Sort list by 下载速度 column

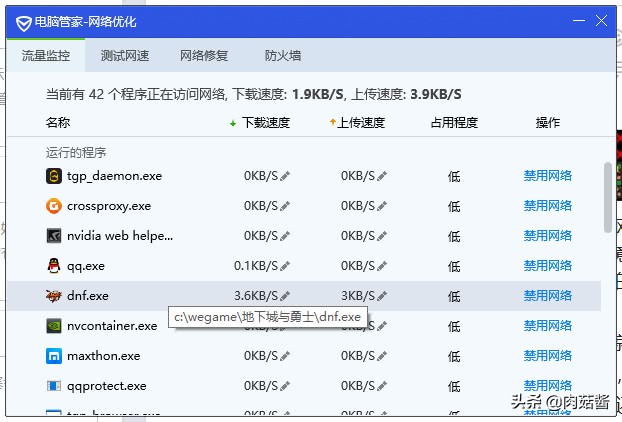[260, 123]
